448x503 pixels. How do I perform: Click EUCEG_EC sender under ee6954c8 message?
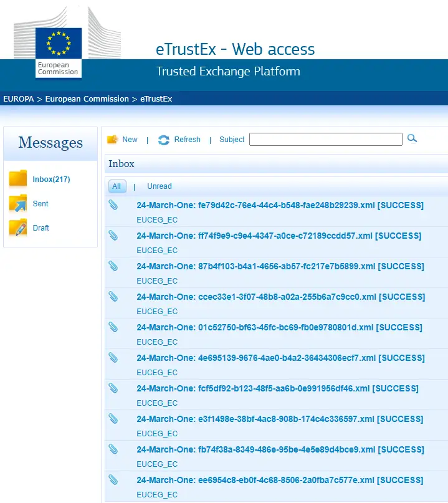coord(157,495)
